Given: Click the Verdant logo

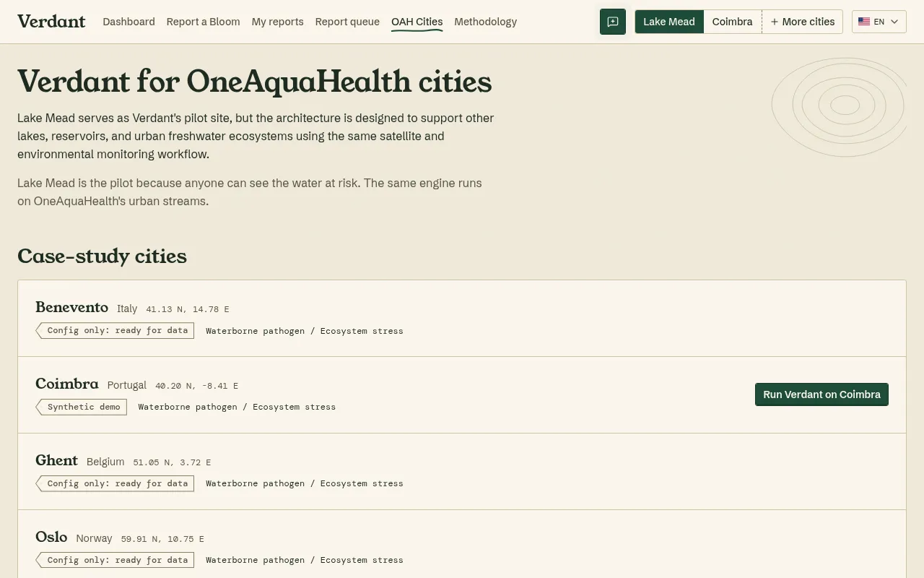Looking at the screenshot, I should (51, 22).
